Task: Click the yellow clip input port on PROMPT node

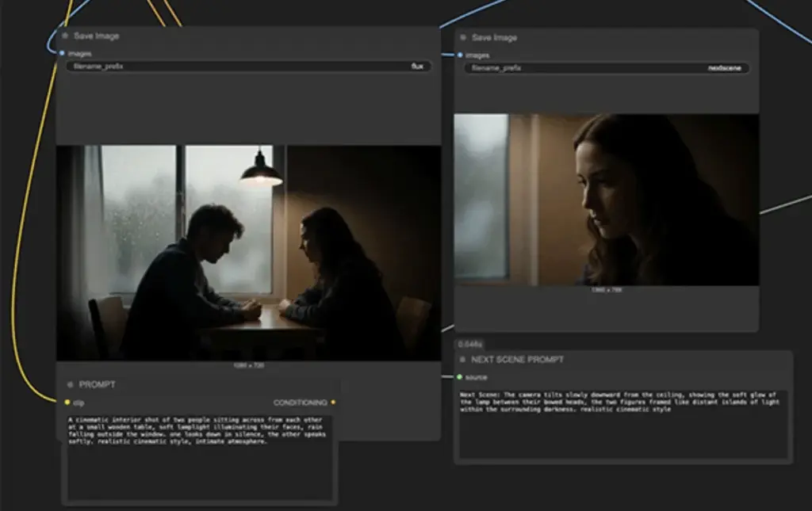Action: (x=67, y=402)
